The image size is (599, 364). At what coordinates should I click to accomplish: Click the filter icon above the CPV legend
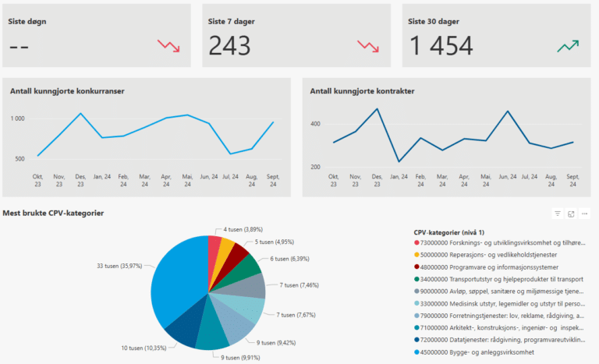[558, 214]
